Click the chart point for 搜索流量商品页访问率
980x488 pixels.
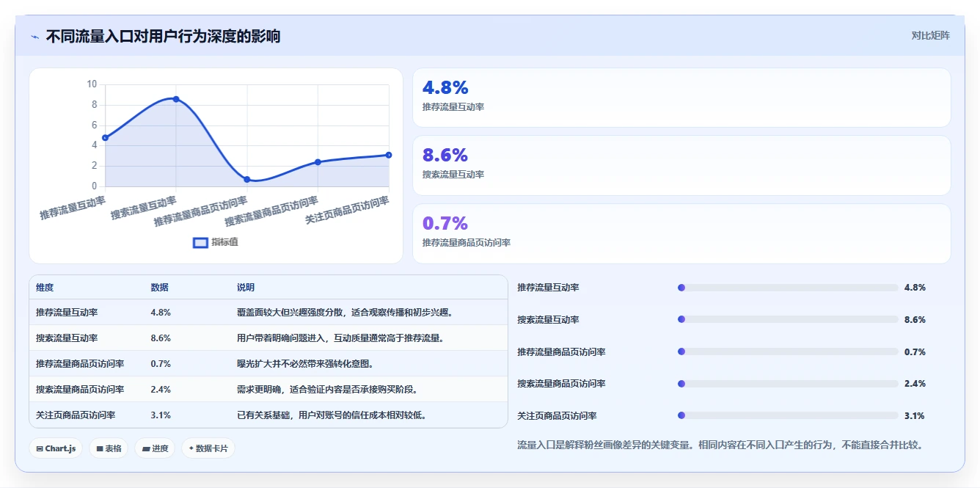pos(318,162)
